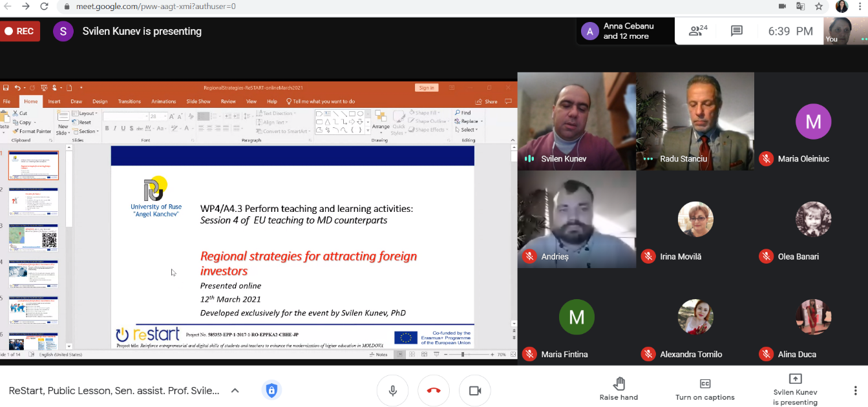Screen dimensions: 868x407
Task: Toggle the camera in the Meet call
Action: click(x=475, y=391)
